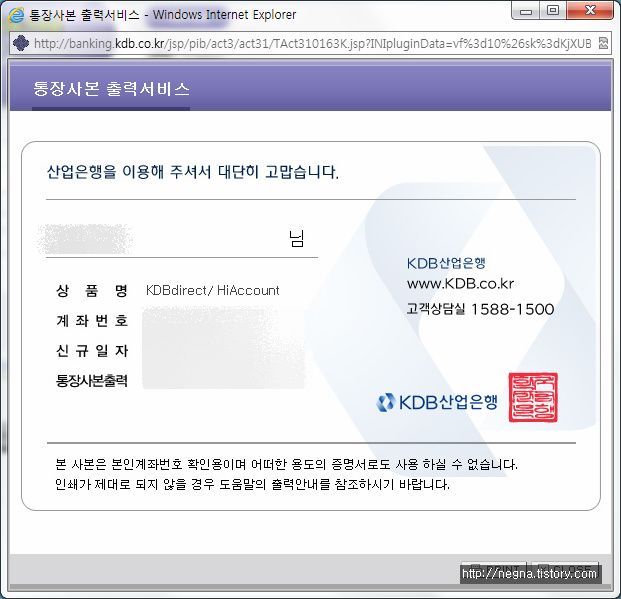Click the greeting text 산업은행을 이용해 주셔서 대단히 고맙습니다
The width and height of the screenshot is (621, 599).
pos(193,172)
